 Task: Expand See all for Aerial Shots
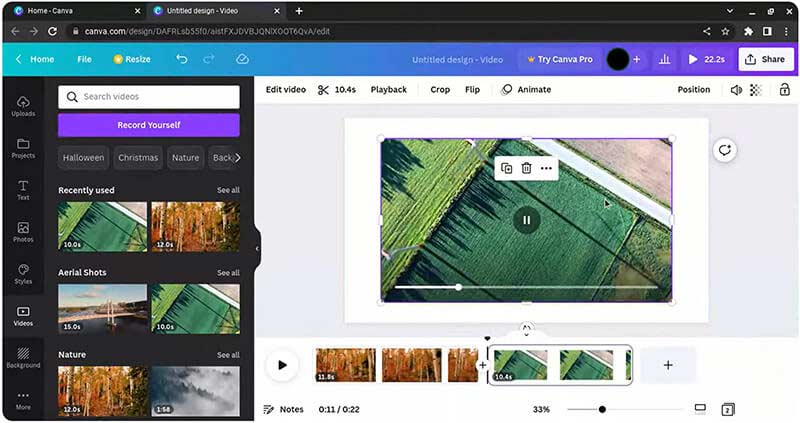228,272
